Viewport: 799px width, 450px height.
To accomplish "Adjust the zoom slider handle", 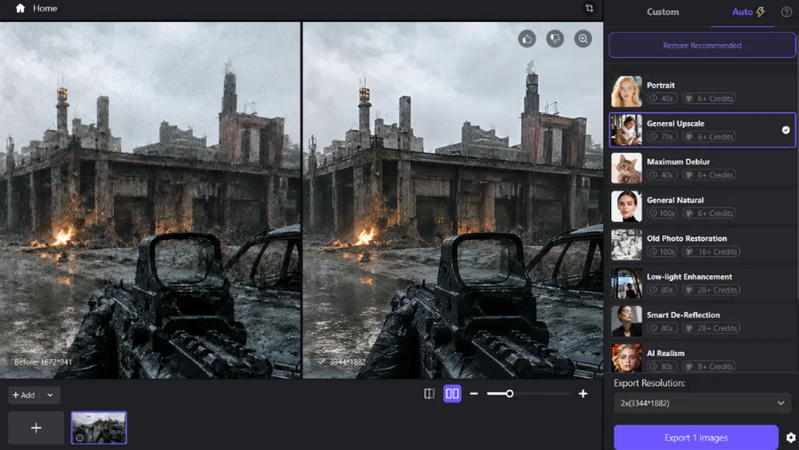I will [x=509, y=393].
